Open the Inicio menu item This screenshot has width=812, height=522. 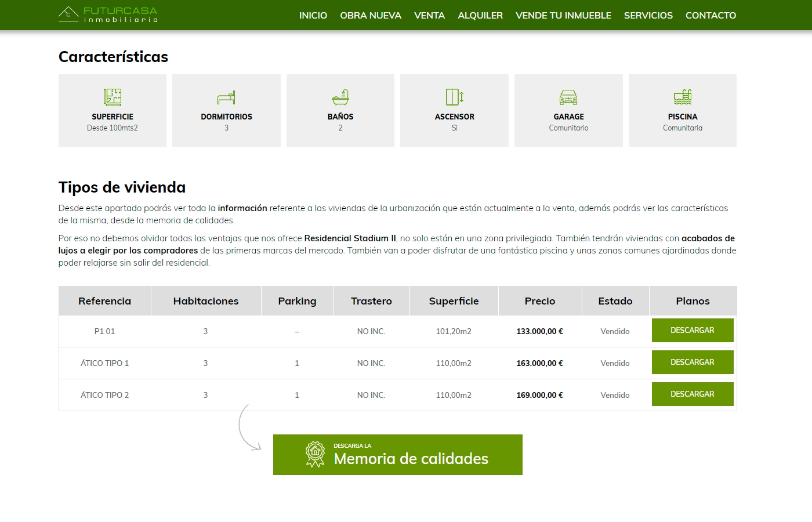click(x=313, y=15)
